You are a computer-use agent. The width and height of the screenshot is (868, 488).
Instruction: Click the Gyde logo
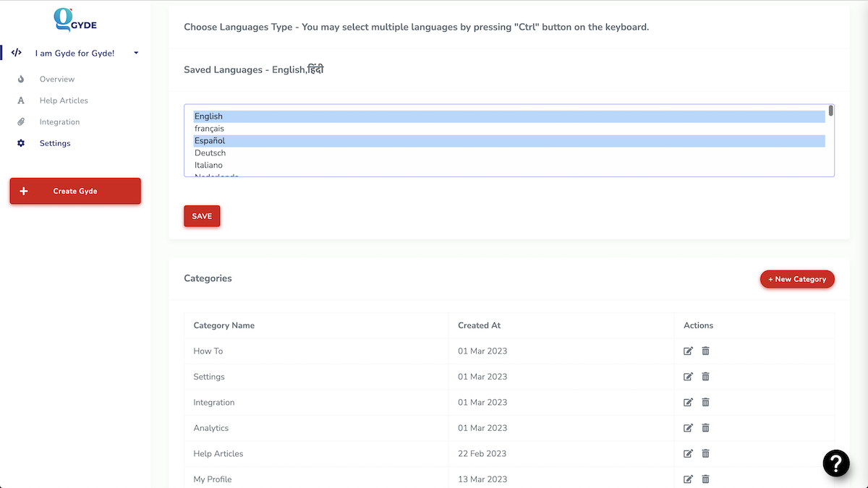(75, 20)
